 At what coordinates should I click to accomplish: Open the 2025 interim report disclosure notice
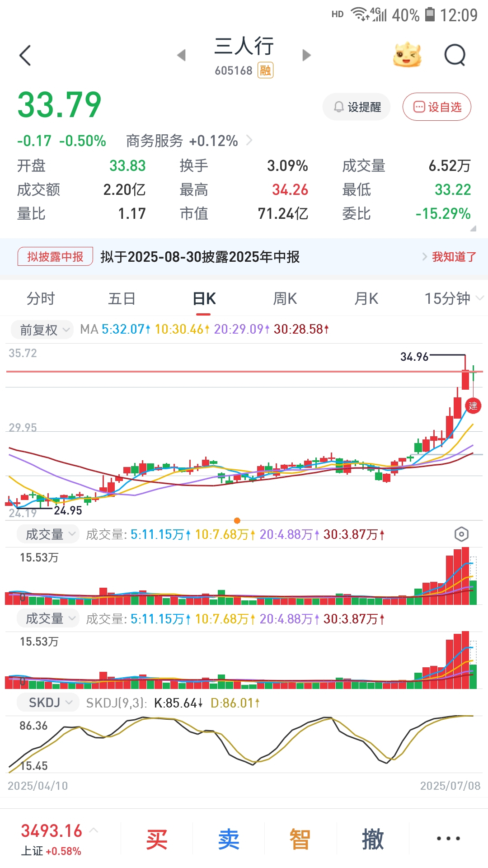[x=200, y=257]
